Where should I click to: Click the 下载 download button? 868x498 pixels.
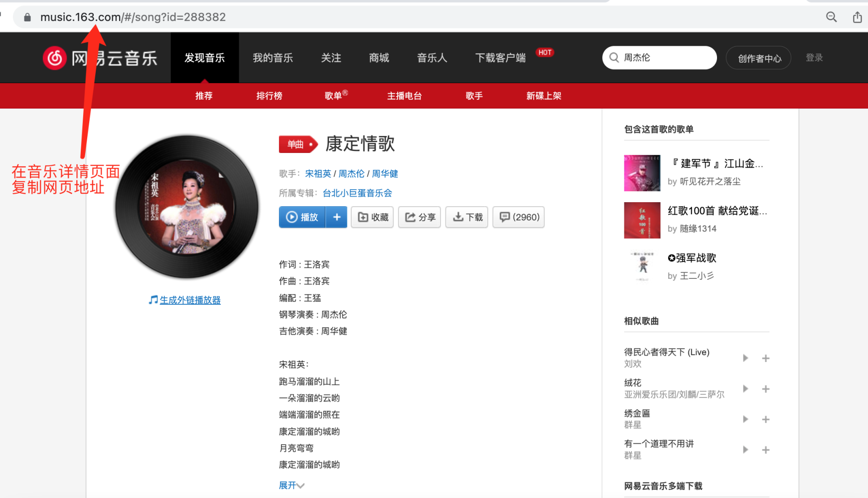point(467,217)
